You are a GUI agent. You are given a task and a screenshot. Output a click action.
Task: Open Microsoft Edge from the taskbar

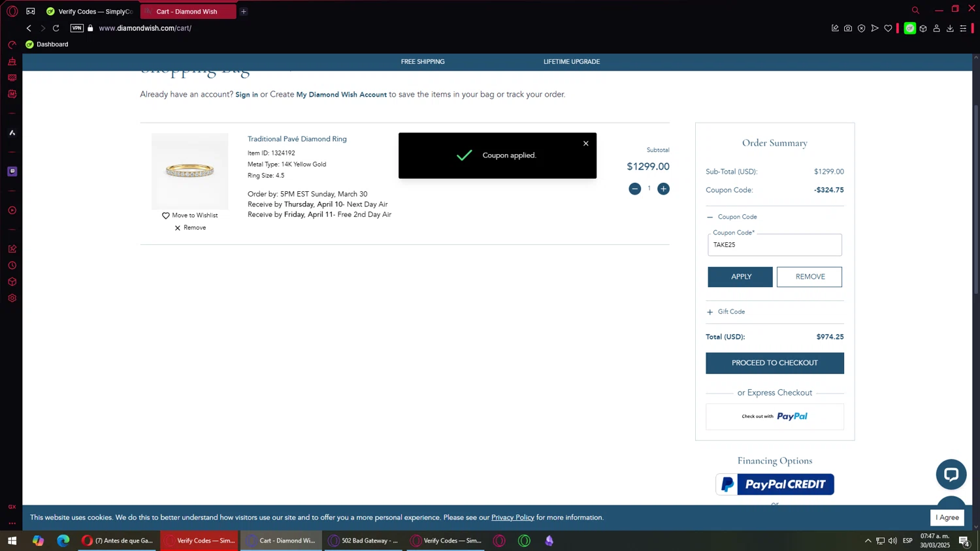tap(63, 541)
